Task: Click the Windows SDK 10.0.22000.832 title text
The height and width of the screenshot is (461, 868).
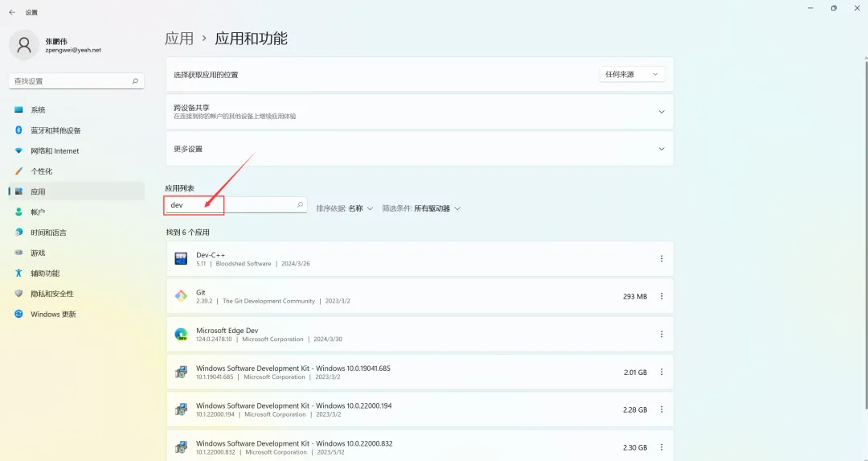Action: tap(294, 443)
